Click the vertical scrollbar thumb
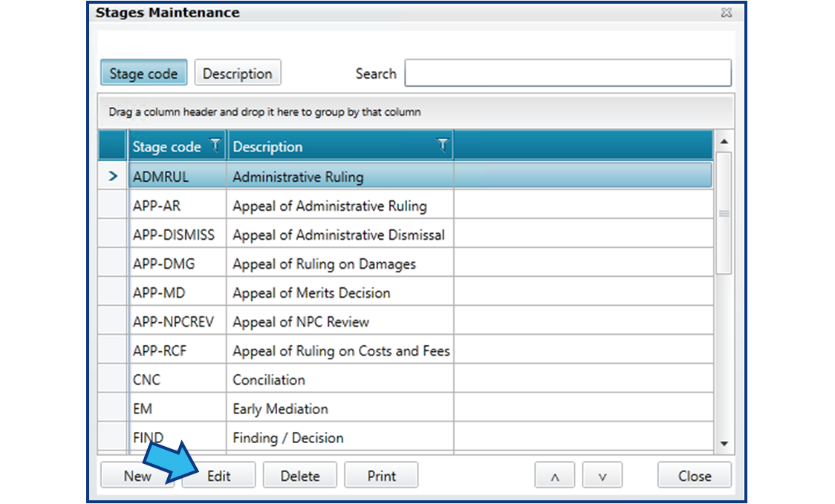 coord(724,213)
